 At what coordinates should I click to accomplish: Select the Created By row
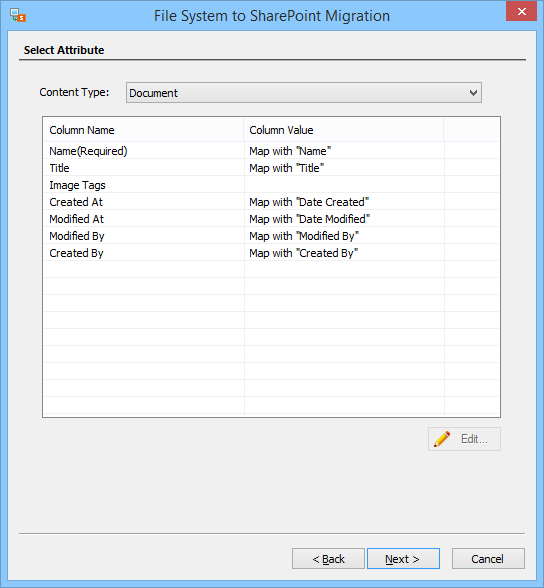click(271, 253)
